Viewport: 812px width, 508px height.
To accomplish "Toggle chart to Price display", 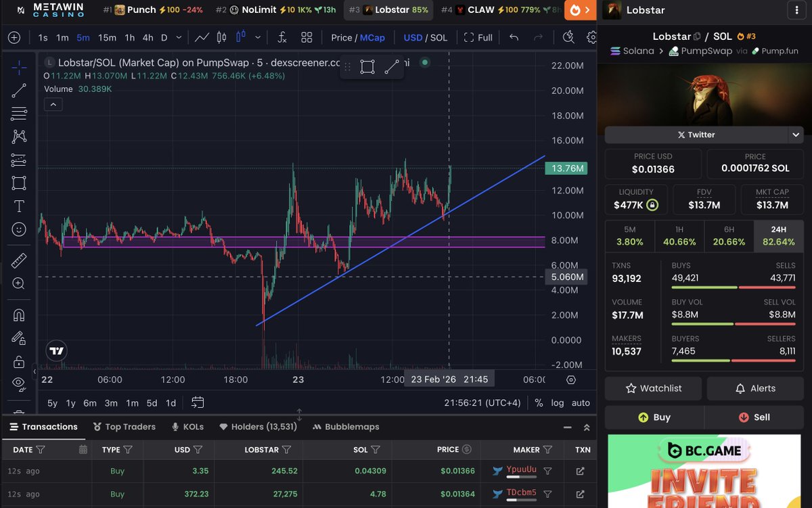I will pyautogui.click(x=342, y=38).
